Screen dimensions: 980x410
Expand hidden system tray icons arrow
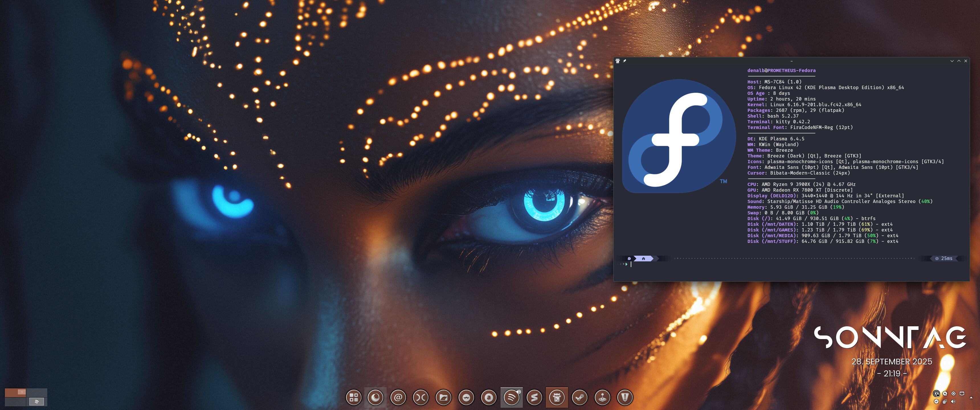[x=971, y=398]
